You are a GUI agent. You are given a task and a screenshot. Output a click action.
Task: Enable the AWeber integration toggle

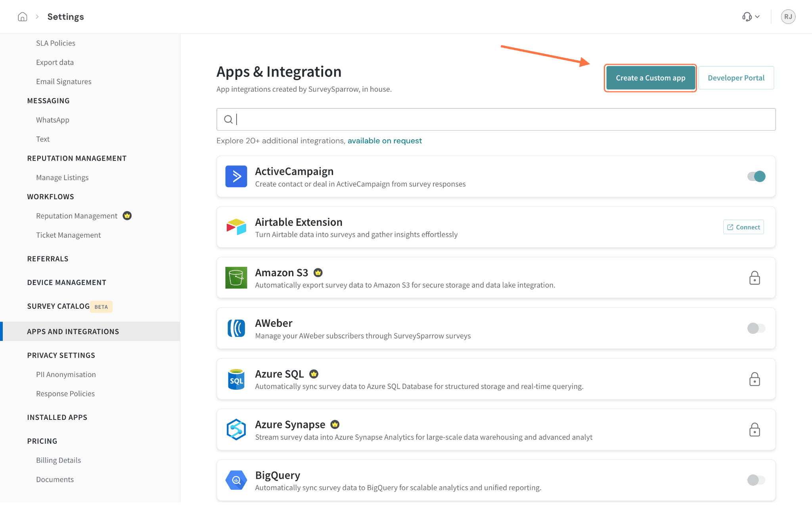pyautogui.click(x=756, y=328)
